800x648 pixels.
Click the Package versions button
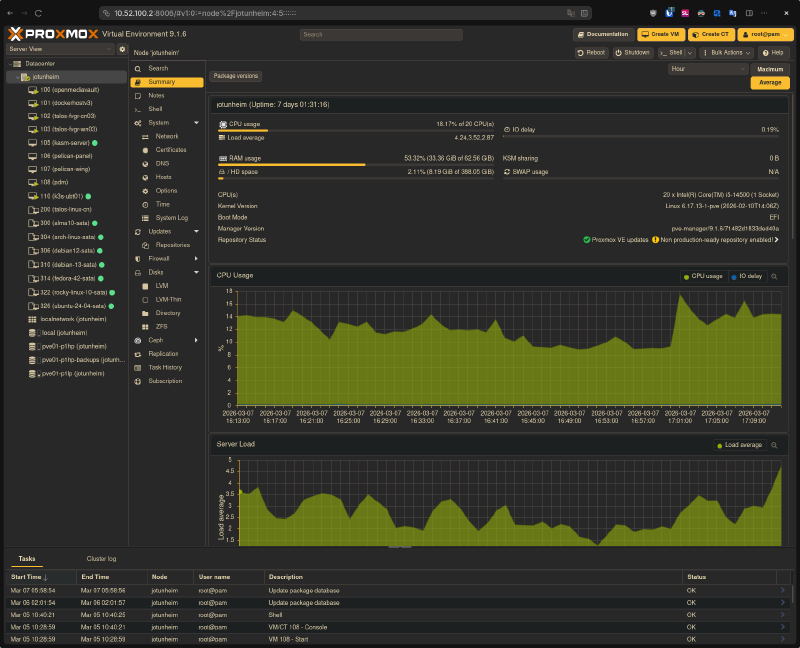click(236, 75)
